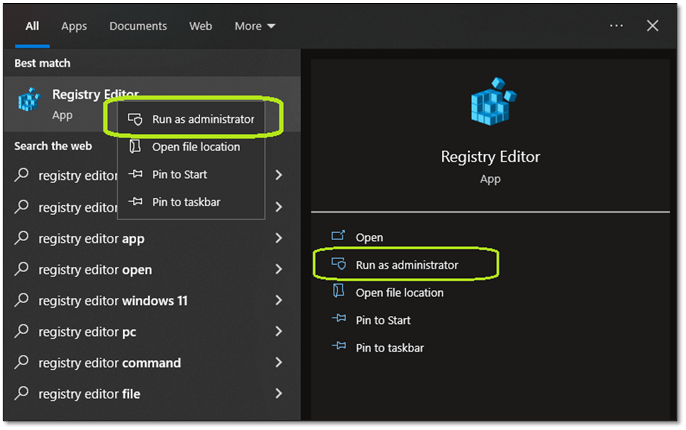Viewport: 686px width, 430px height.
Task: Expand arrow for 'registry editor pc'
Action: [279, 331]
